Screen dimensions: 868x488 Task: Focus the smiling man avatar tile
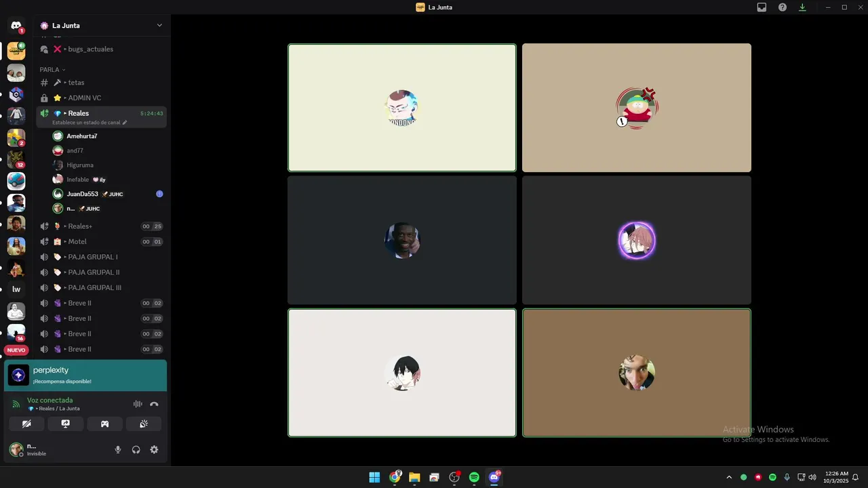tap(402, 240)
